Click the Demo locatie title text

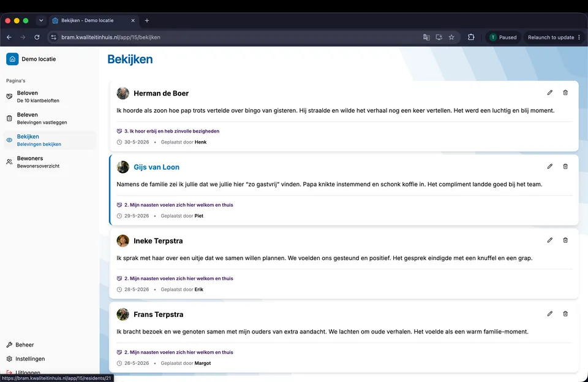pos(39,59)
